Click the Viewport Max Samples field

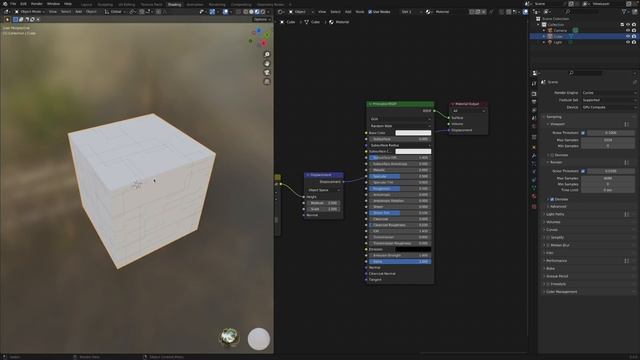click(x=608, y=140)
